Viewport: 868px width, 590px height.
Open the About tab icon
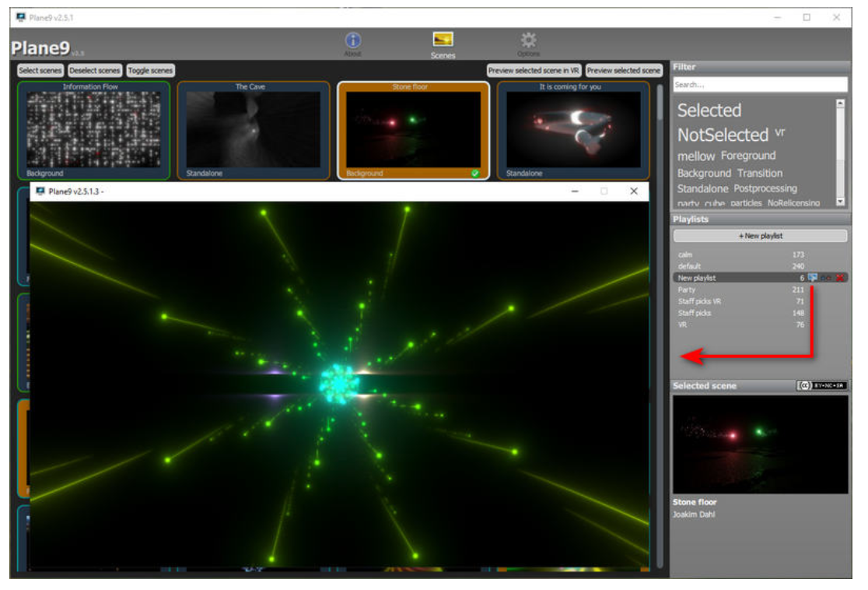pyautogui.click(x=352, y=42)
